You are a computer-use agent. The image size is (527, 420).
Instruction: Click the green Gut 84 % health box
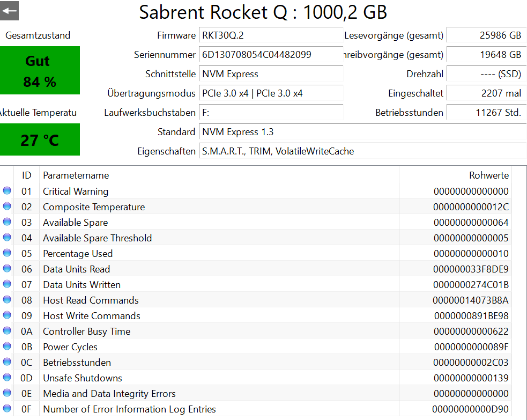coord(40,70)
